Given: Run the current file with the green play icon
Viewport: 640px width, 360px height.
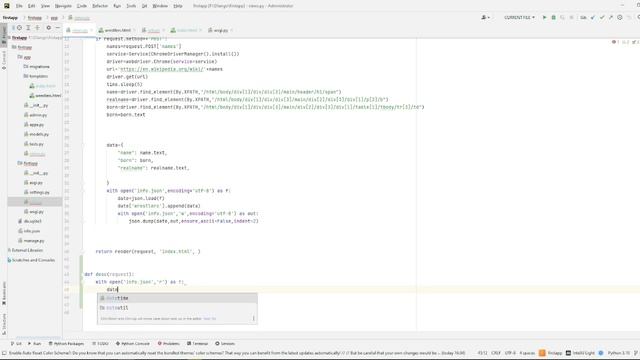Looking at the screenshot, I should [544, 18].
